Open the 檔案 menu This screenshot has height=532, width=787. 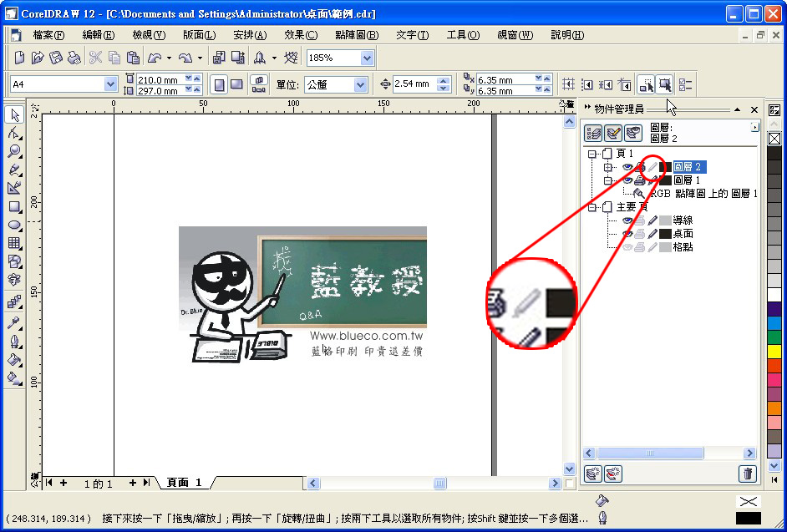coord(48,35)
